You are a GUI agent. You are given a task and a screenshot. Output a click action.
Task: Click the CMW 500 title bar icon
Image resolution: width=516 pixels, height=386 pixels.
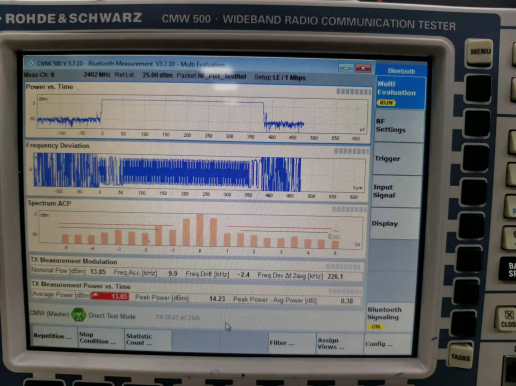[x=31, y=63]
